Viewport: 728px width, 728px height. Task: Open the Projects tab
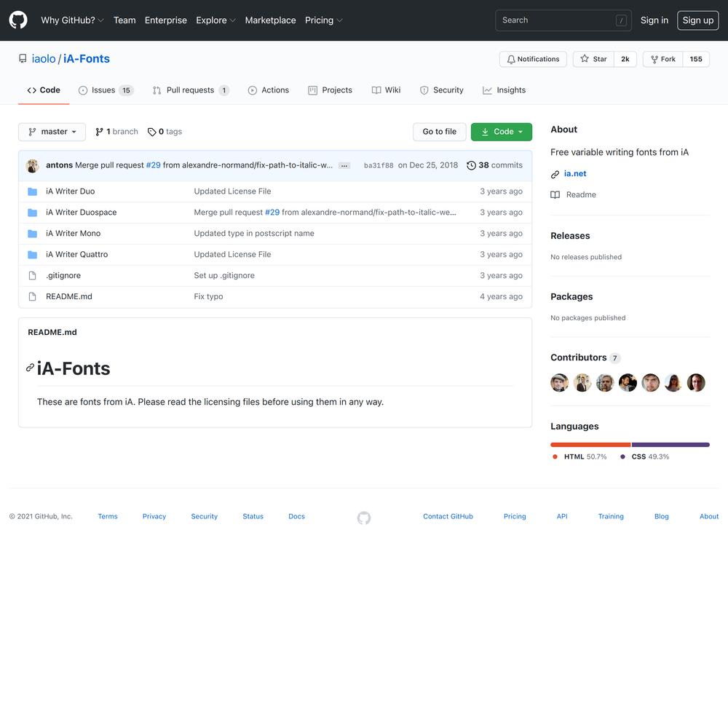click(x=330, y=90)
